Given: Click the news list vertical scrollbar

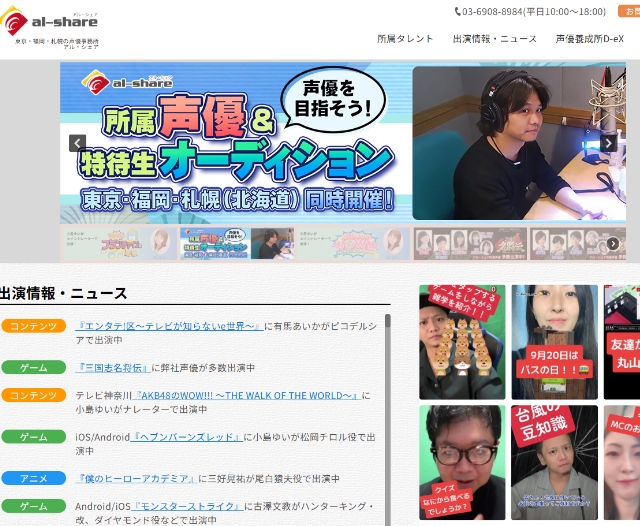Looking at the screenshot, I should point(387,400).
